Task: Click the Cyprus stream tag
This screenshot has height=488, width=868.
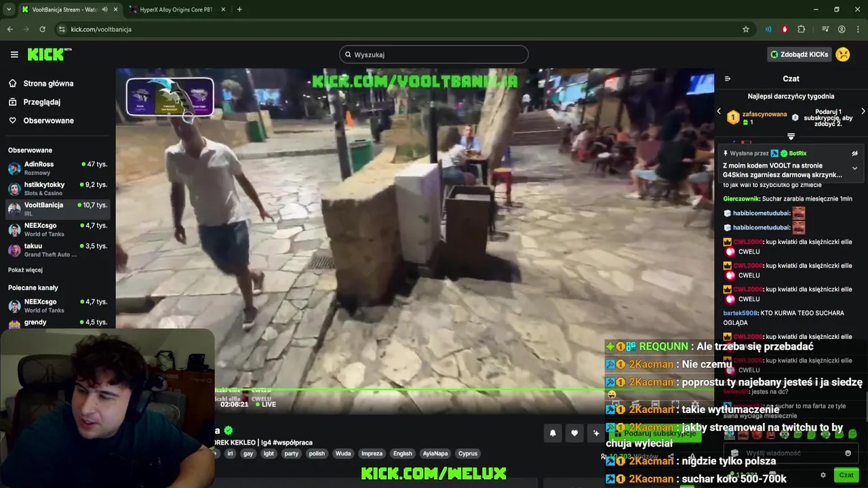Action: coord(468,453)
